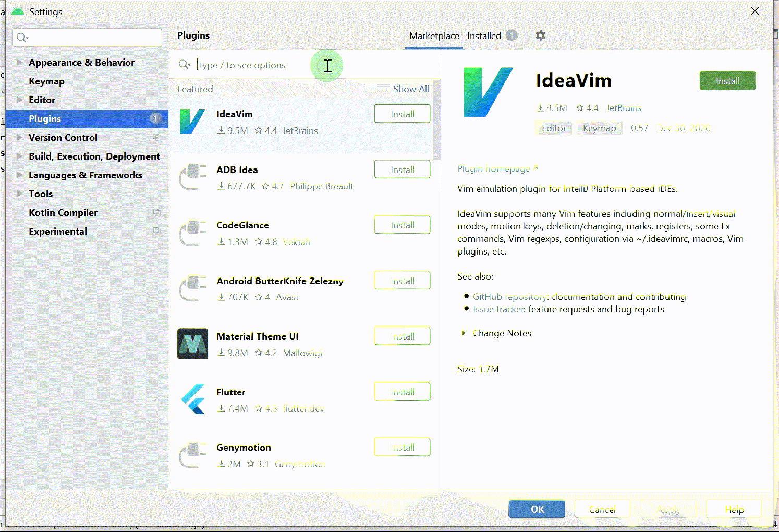
Task: Open the Plugin homepage link
Action: click(x=497, y=168)
